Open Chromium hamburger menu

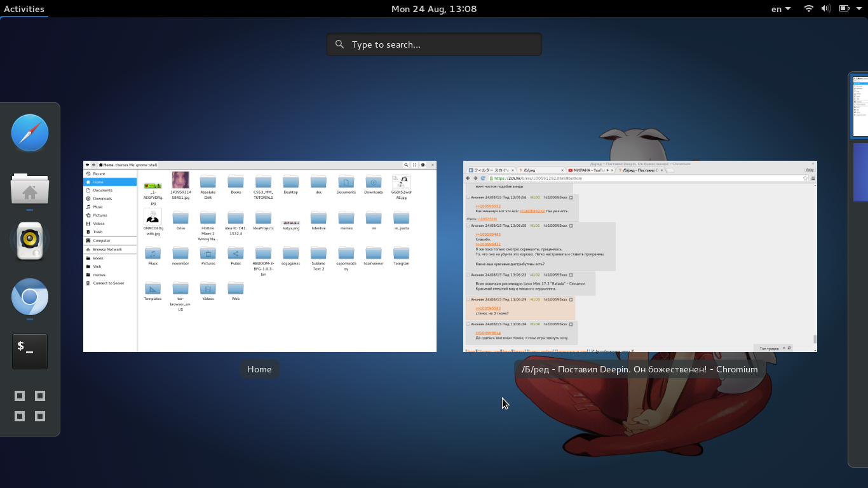(x=813, y=179)
